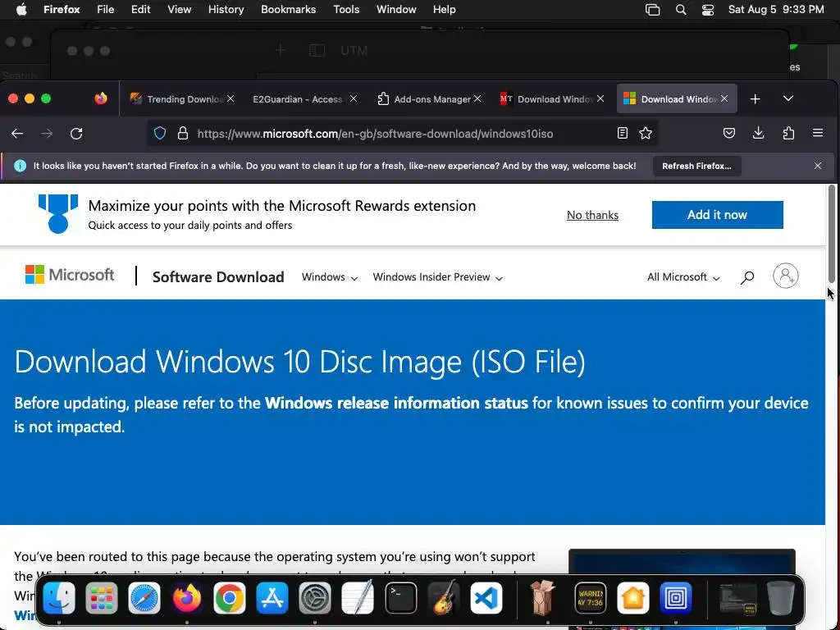
Task: Open the Microsoft site search magnifier
Action: point(746,277)
